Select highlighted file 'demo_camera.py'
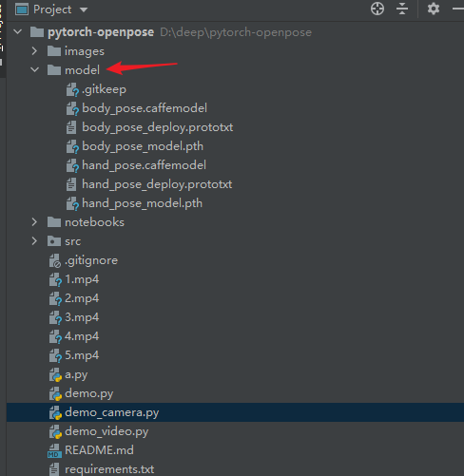 coord(112,412)
